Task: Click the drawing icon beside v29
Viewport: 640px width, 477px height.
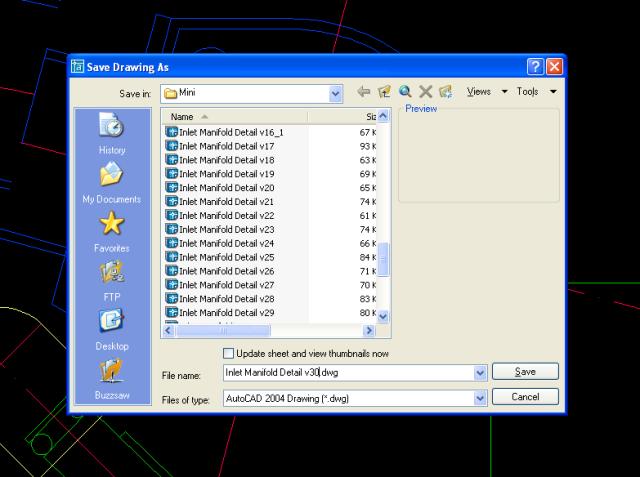Action: 172,312
